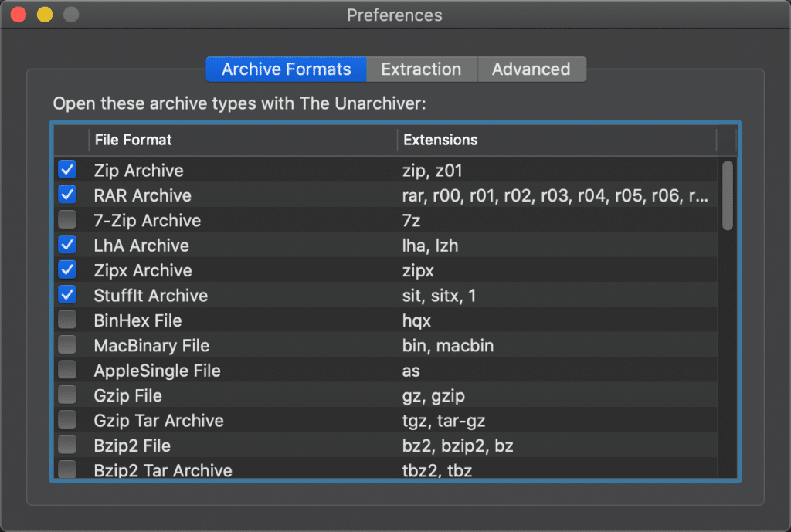Screen dimensions: 791x532
Task: Disable the RAR Archive format checkbox
Action: [x=68, y=195]
